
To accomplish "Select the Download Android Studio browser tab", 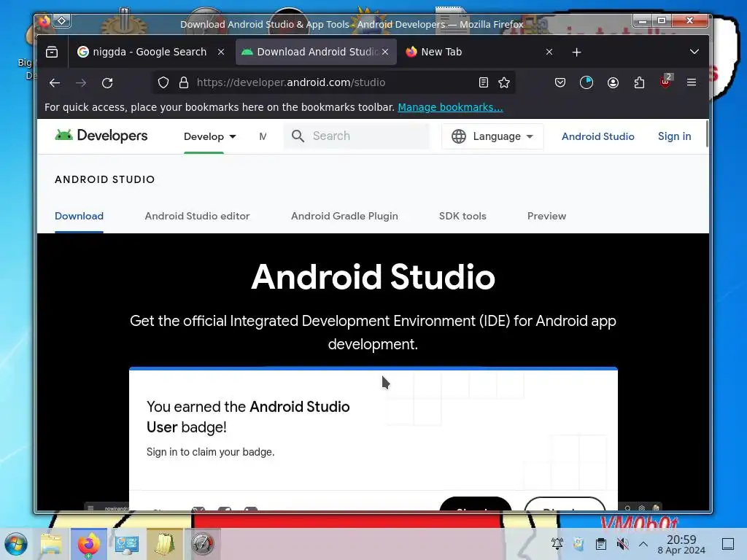I will [x=317, y=52].
